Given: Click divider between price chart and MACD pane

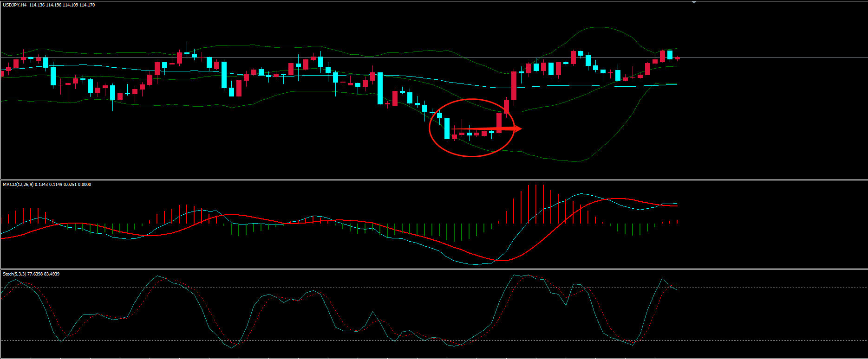Looking at the screenshot, I should click(x=434, y=179).
